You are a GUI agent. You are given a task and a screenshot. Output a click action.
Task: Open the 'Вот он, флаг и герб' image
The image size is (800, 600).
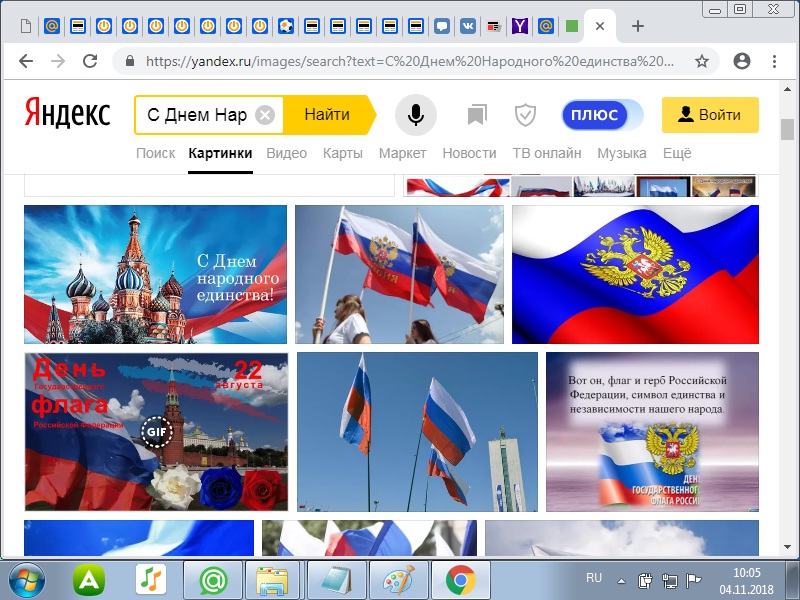tap(653, 432)
